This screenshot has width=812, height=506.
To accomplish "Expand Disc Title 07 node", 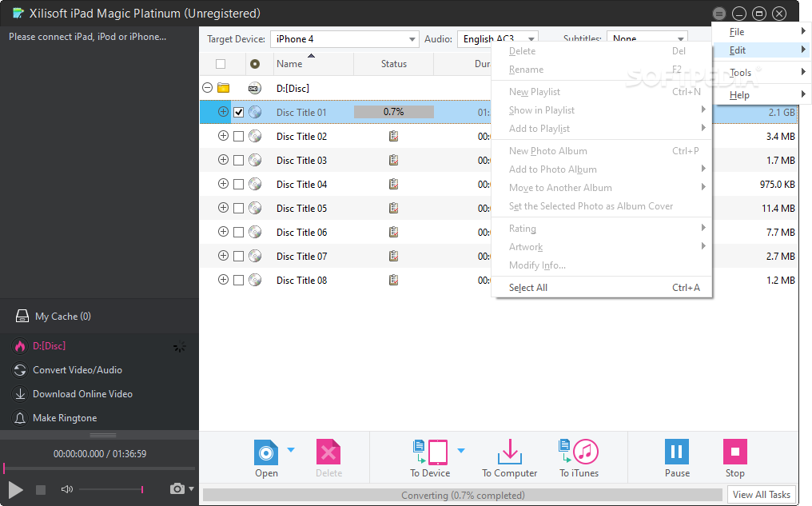I will 223,255.
